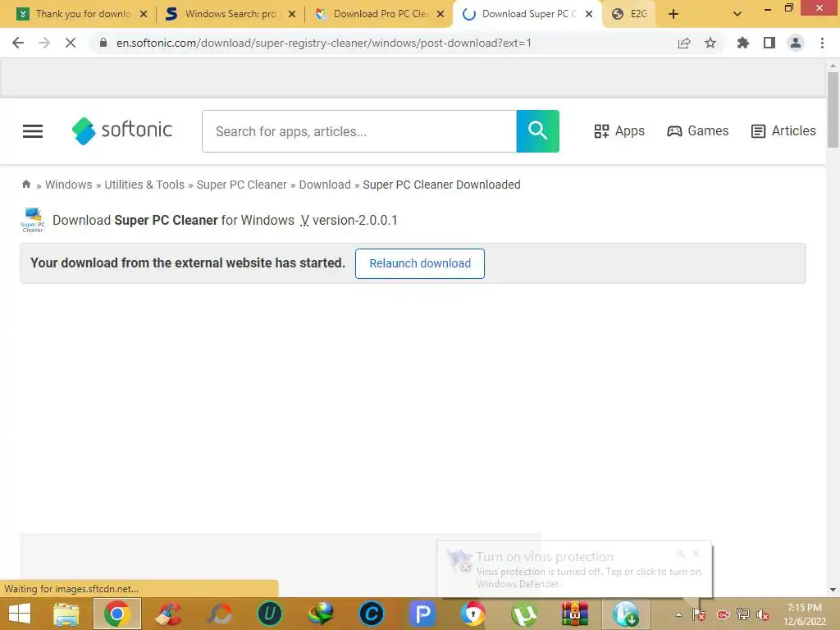This screenshot has width=840, height=630.
Task: Click the share page icon in address bar
Action: coord(684,43)
